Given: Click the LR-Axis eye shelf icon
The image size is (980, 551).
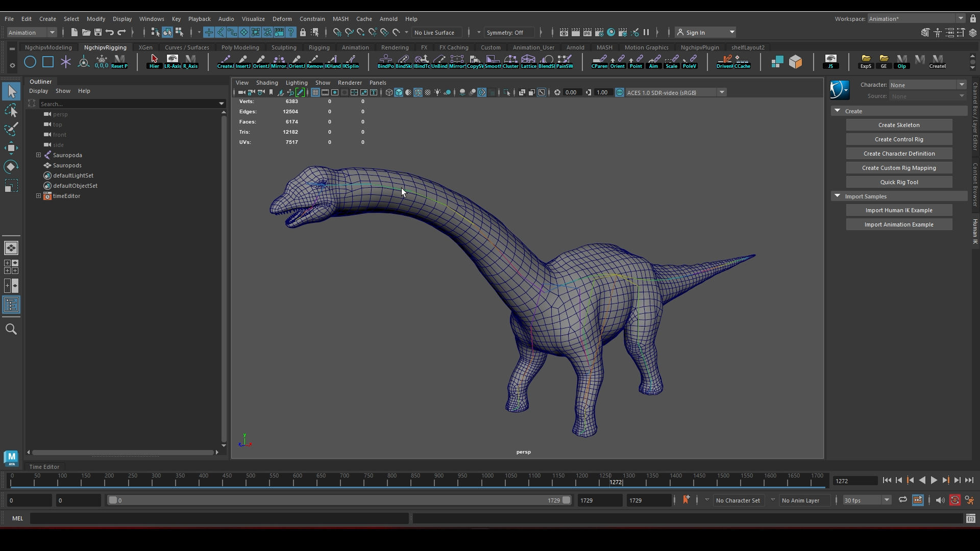Looking at the screenshot, I should [x=173, y=62].
